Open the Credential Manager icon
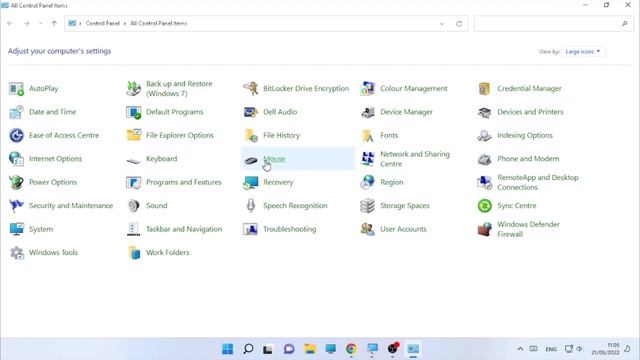This screenshot has height=360, width=640. [484, 89]
